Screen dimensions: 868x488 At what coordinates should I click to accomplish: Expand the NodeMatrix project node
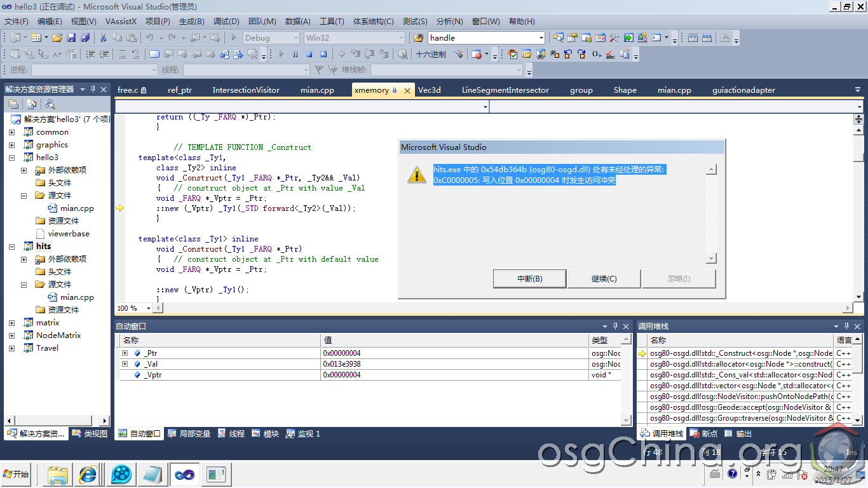pyautogui.click(x=11, y=335)
